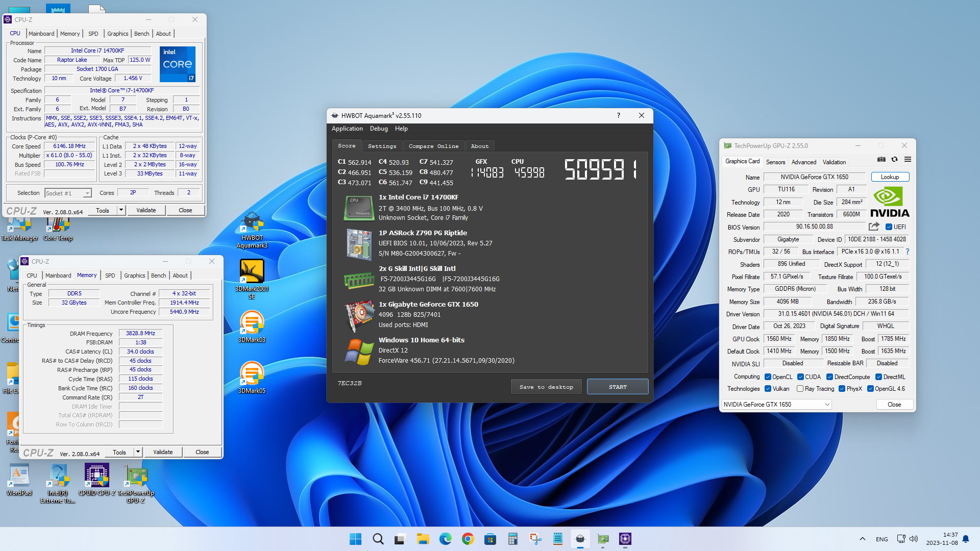
Task: Toggle DirectCompute checkbox
Action: click(x=829, y=377)
